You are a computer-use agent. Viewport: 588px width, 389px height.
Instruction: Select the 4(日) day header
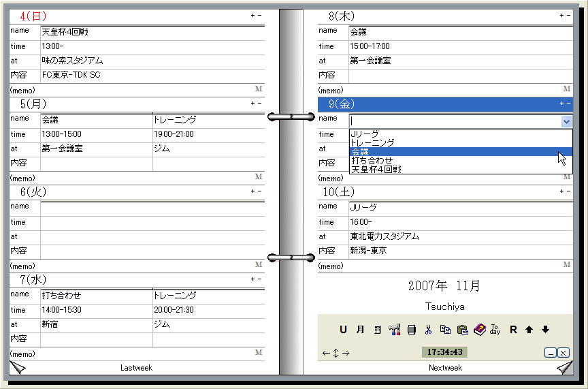pyautogui.click(x=137, y=16)
